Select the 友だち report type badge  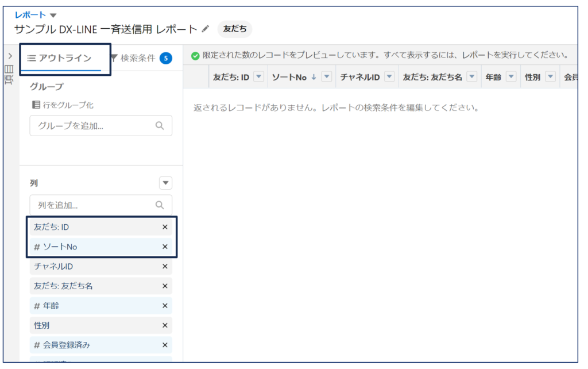coord(235,29)
